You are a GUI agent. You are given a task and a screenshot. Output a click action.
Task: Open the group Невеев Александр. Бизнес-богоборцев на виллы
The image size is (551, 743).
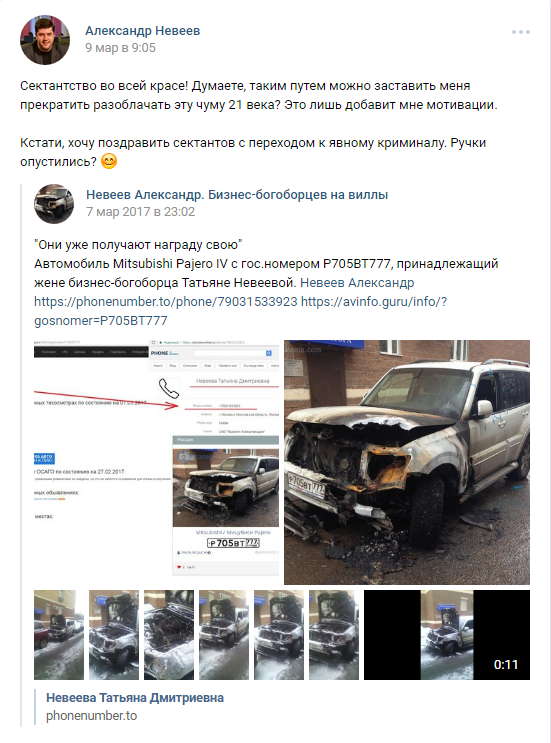coord(237,195)
